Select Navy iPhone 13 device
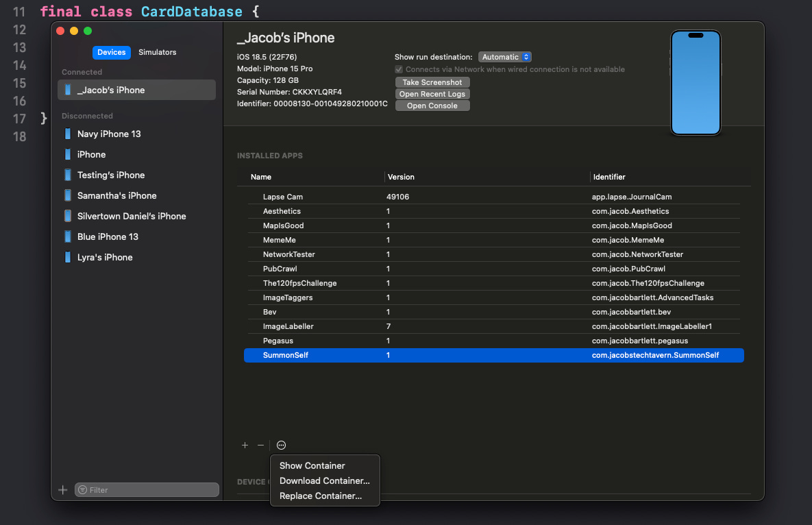812x525 pixels. [x=137, y=134]
